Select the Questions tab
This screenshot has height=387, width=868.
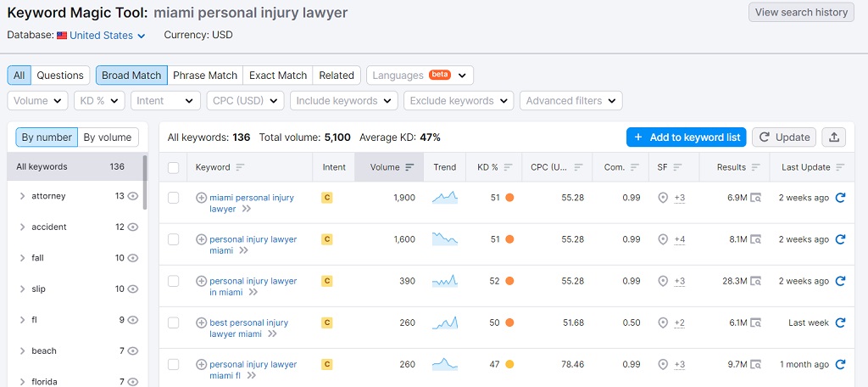[60, 76]
